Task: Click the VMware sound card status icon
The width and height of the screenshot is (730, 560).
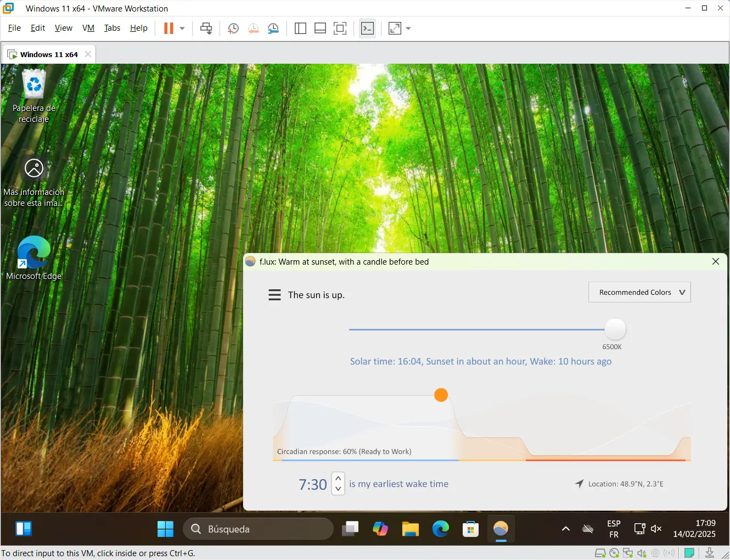Action: pos(642,553)
